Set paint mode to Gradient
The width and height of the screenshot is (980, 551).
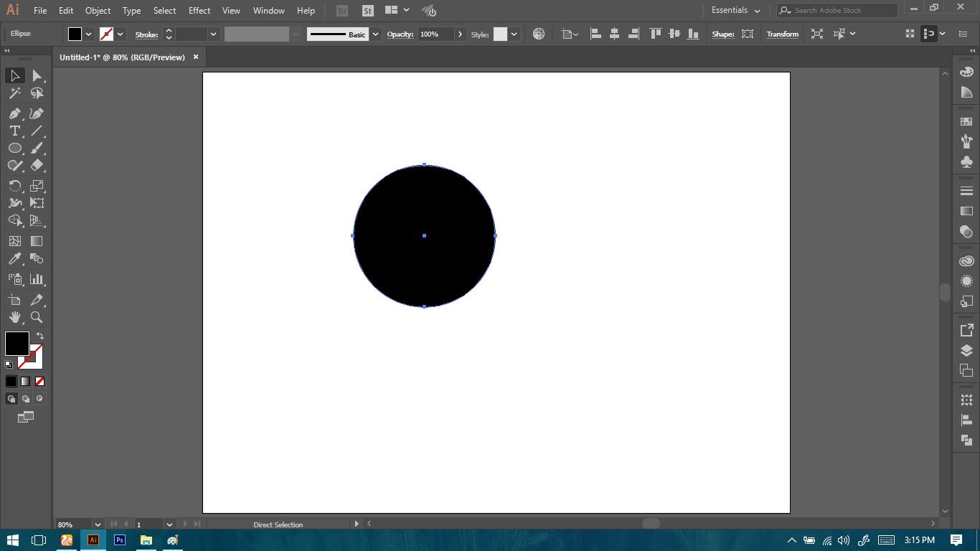(x=26, y=382)
